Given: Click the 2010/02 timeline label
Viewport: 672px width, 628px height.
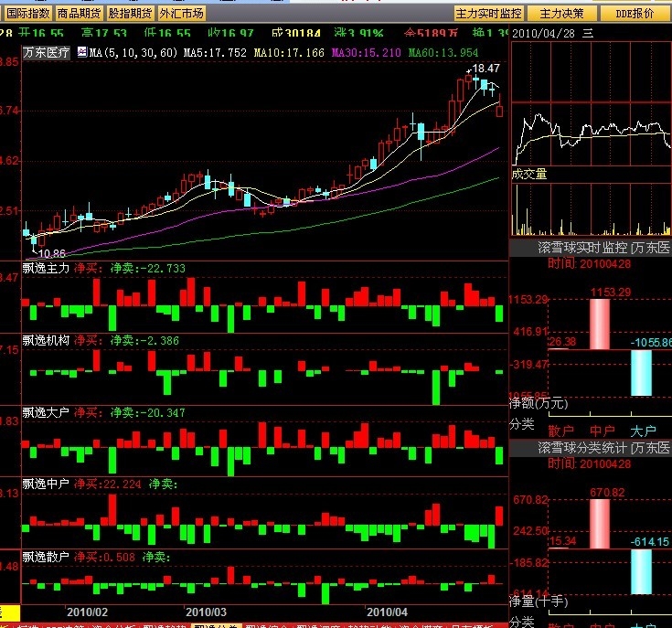Looking at the screenshot, I should (88, 612).
